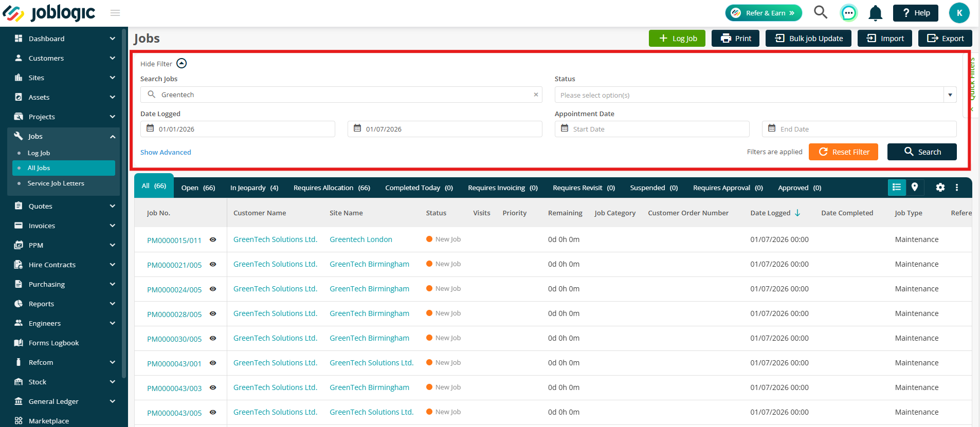Collapse filter panel via Hide Filter arrow
This screenshot has width=980, height=427.
(x=182, y=63)
